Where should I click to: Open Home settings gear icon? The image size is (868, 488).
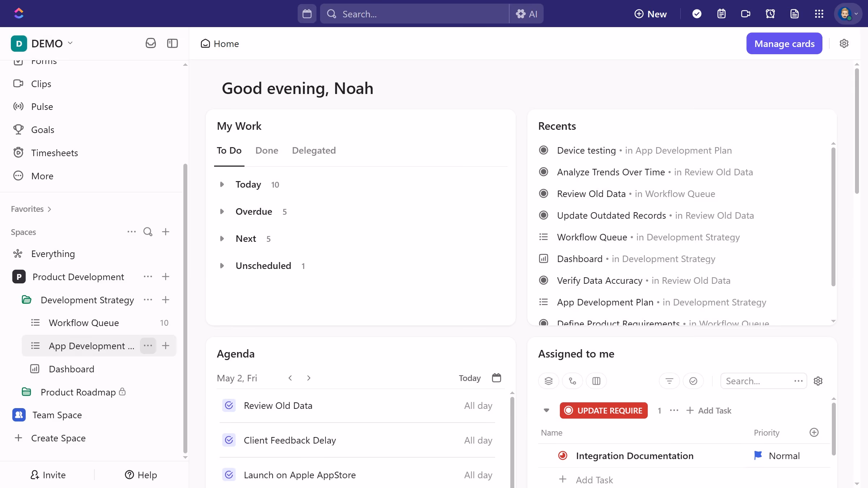(844, 43)
